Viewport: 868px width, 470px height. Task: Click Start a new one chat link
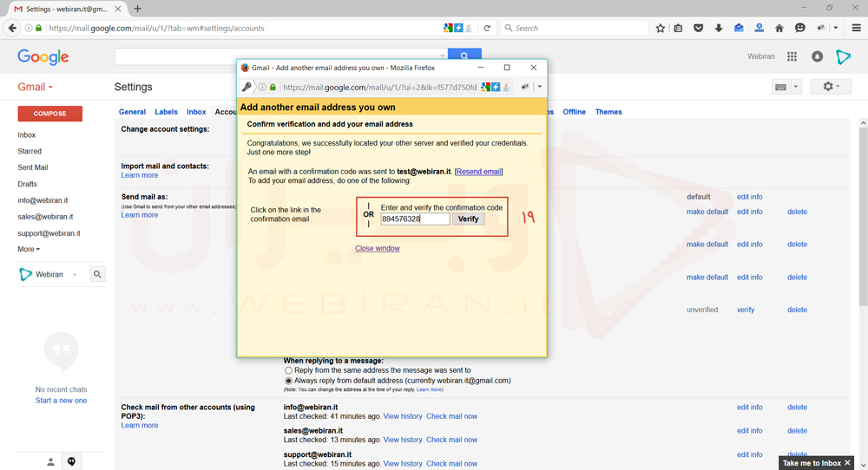point(61,401)
